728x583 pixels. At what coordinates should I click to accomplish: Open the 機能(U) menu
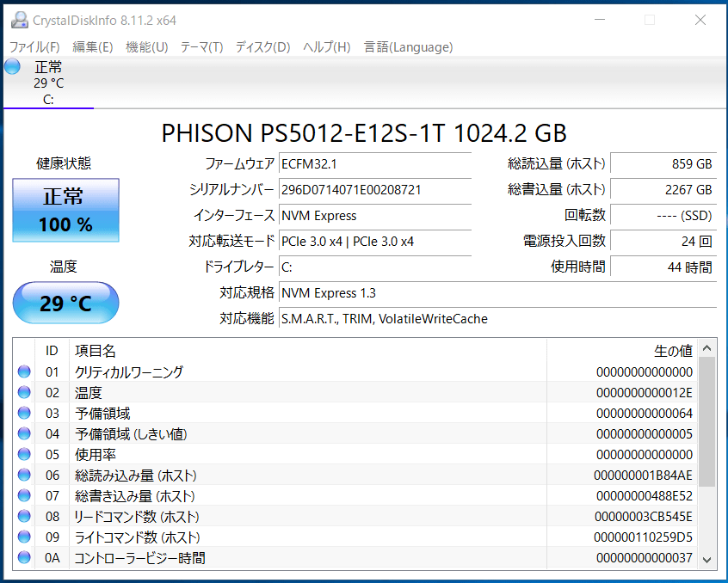click(146, 46)
